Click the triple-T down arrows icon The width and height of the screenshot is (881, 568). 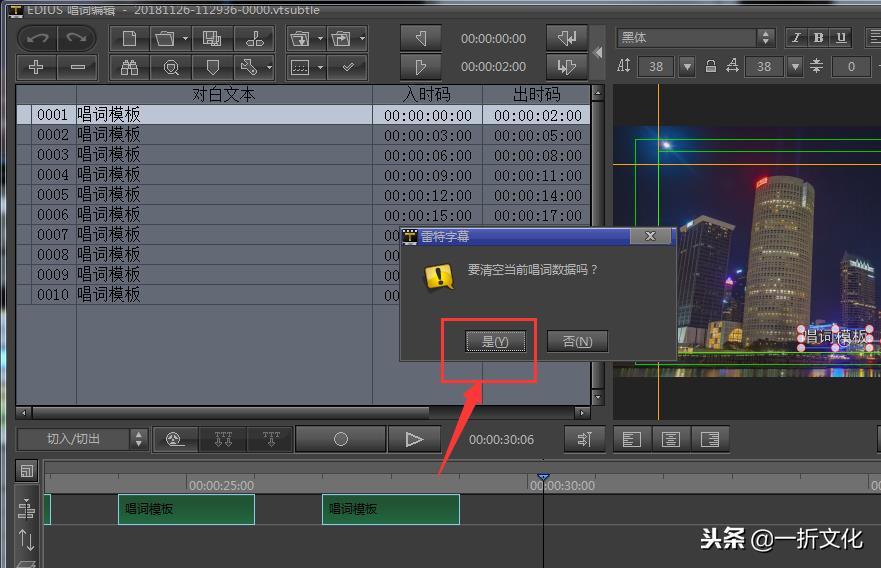coord(223,439)
